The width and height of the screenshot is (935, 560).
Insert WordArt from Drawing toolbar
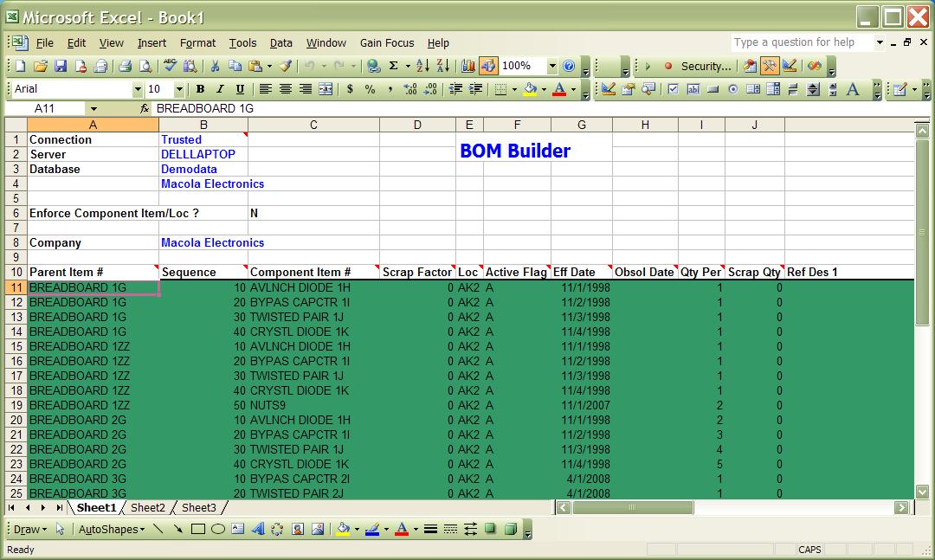[258, 530]
